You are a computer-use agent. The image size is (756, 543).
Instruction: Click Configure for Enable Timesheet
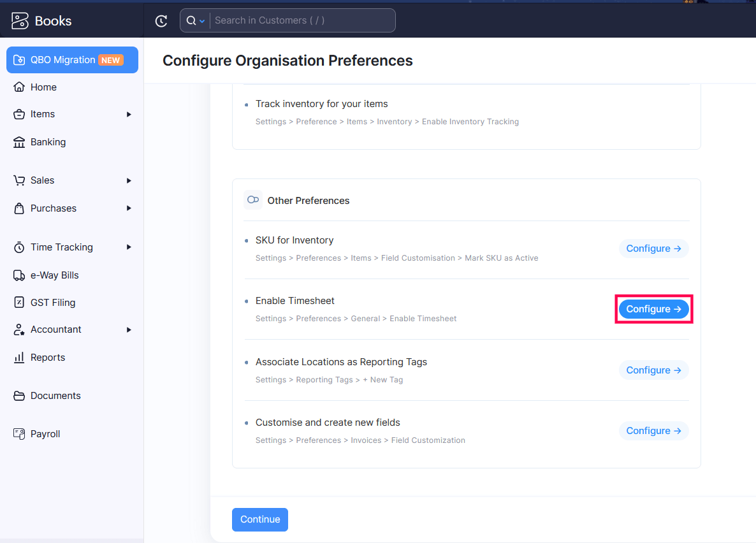click(653, 309)
